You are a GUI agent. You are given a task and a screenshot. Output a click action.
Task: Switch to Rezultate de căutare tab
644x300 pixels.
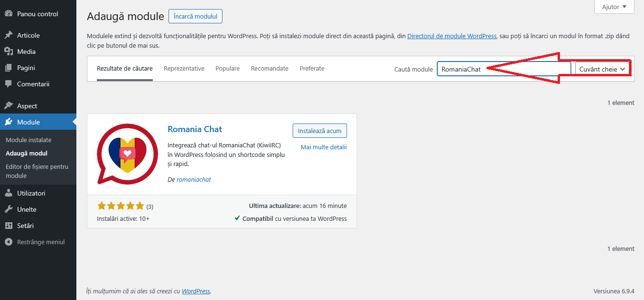pyautogui.click(x=125, y=69)
